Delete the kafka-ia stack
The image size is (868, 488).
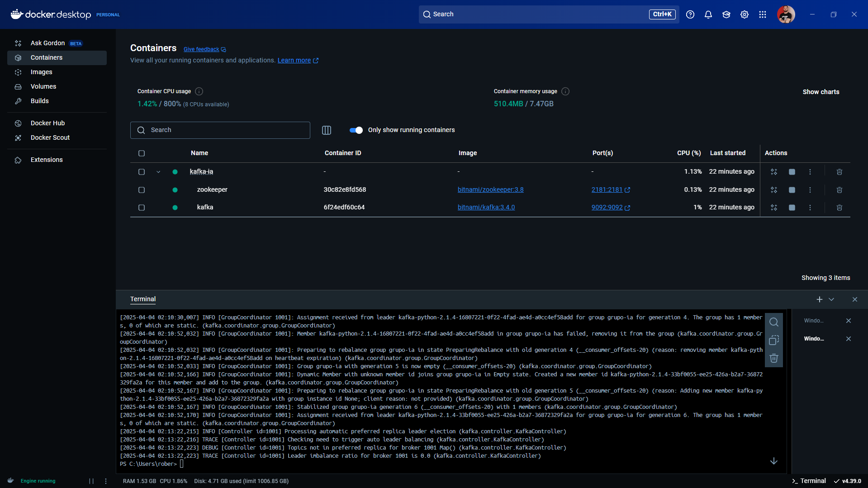coord(840,172)
